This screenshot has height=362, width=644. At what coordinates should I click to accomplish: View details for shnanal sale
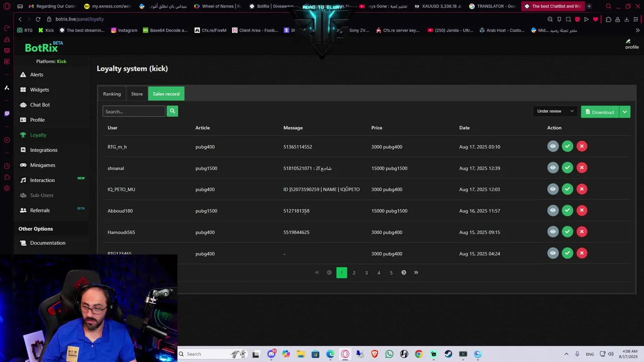tap(553, 168)
